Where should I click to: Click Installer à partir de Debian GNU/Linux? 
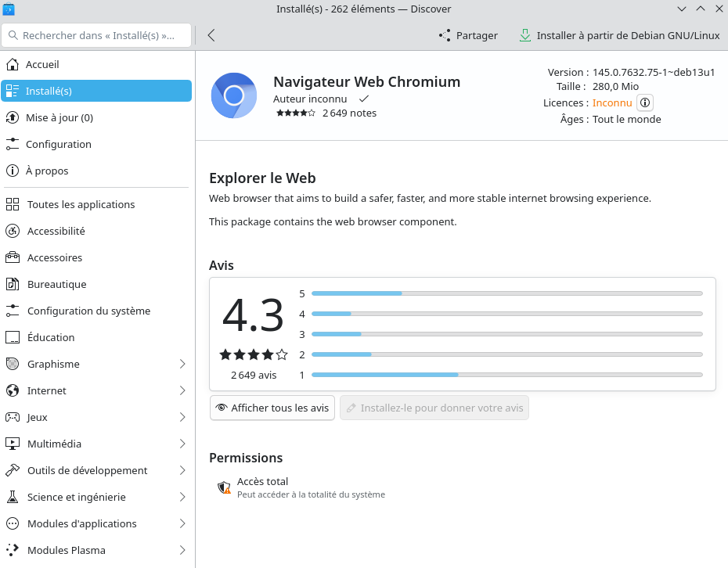tap(619, 35)
